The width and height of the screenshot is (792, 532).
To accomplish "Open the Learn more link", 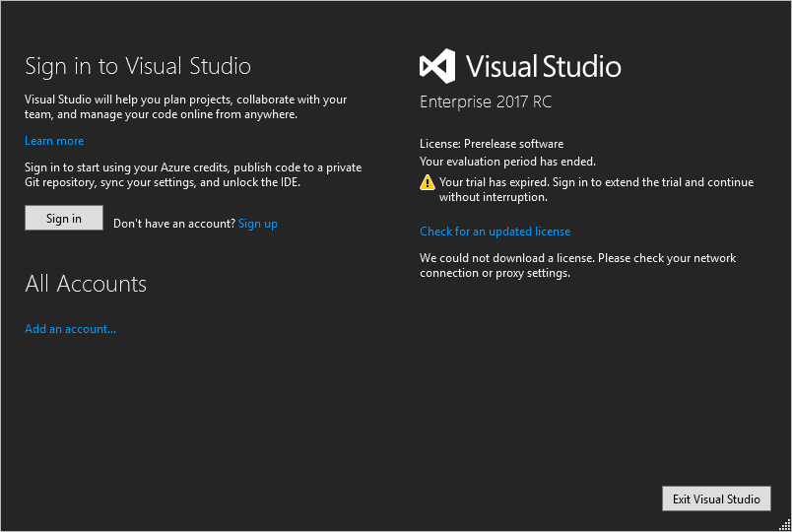I will (54, 141).
